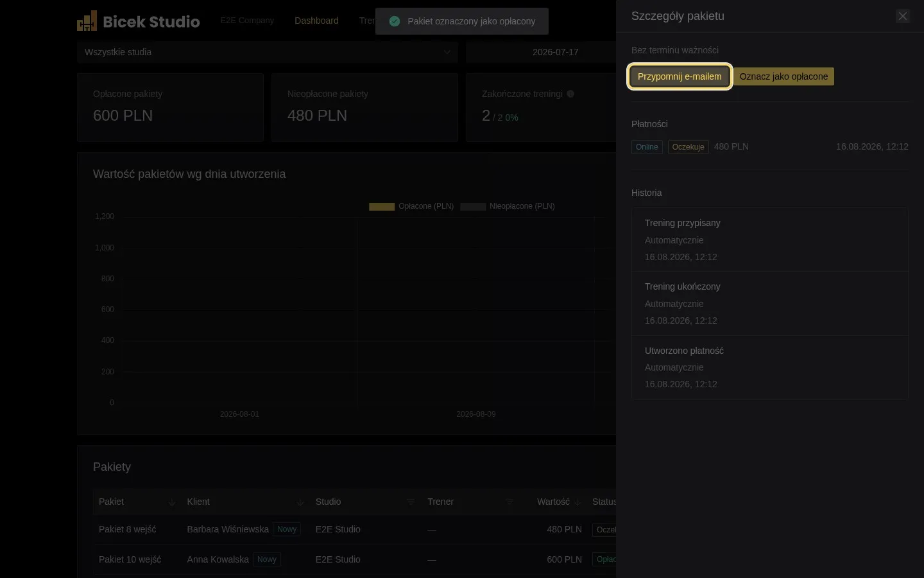924x578 pixels.
Task: Click the Pakiet 8 wejść row
Action: (354, 529)
